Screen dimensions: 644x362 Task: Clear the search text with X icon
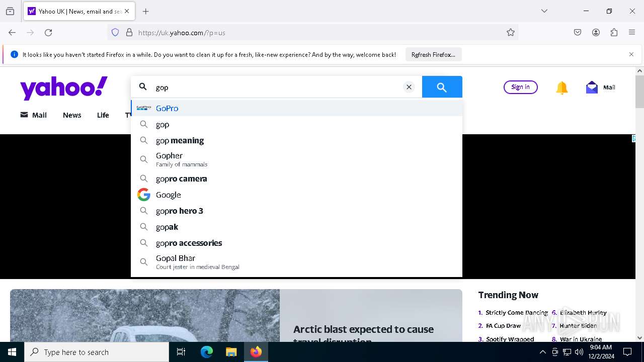(409, 87)
